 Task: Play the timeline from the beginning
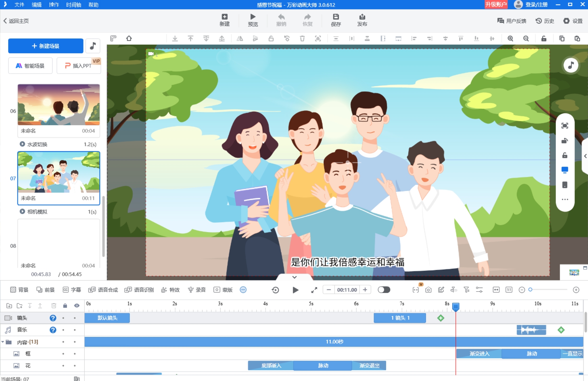click(x=275, y=290)
